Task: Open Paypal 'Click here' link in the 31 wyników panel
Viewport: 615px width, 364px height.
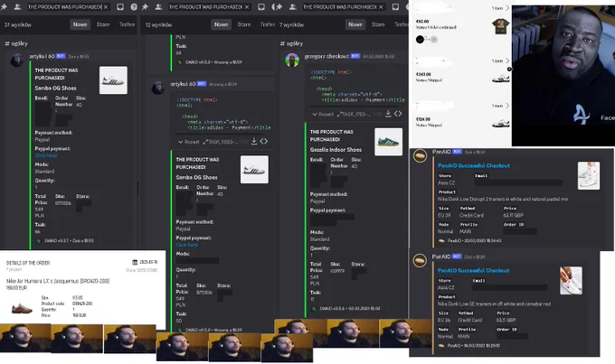Action: click(46, 155)
